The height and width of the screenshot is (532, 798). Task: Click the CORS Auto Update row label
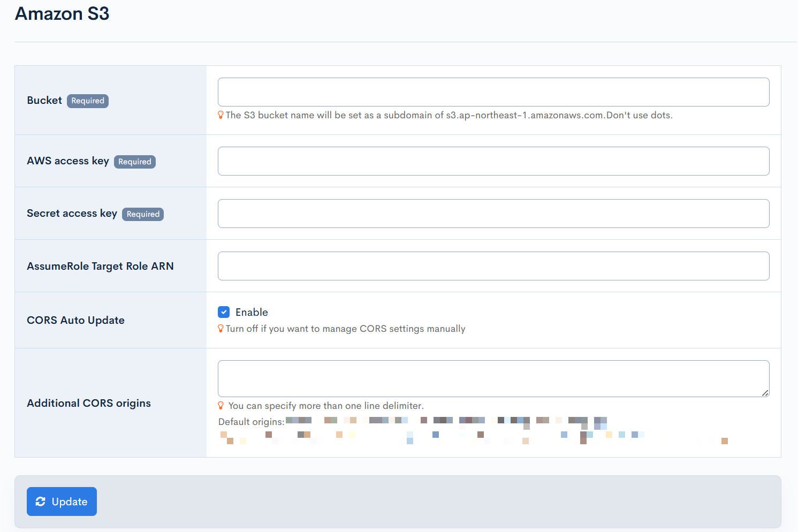tap(75, 320)
